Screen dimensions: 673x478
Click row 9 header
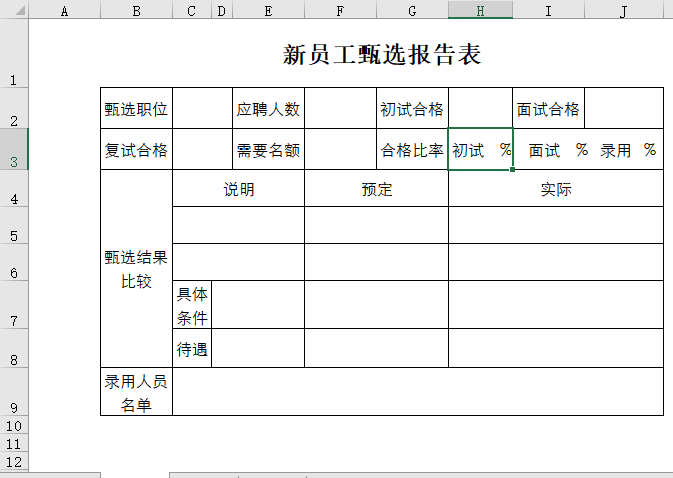click(14, 391)
